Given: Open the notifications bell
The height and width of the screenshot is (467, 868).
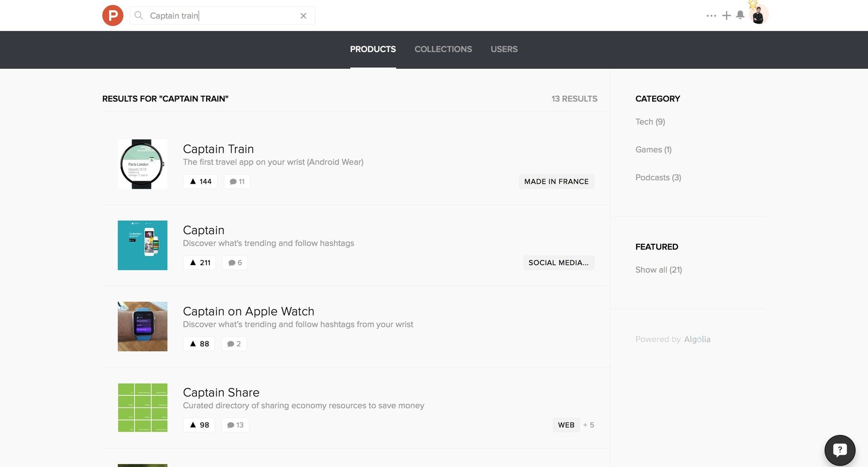Looking at the screenshot, I should pos(741,15).
